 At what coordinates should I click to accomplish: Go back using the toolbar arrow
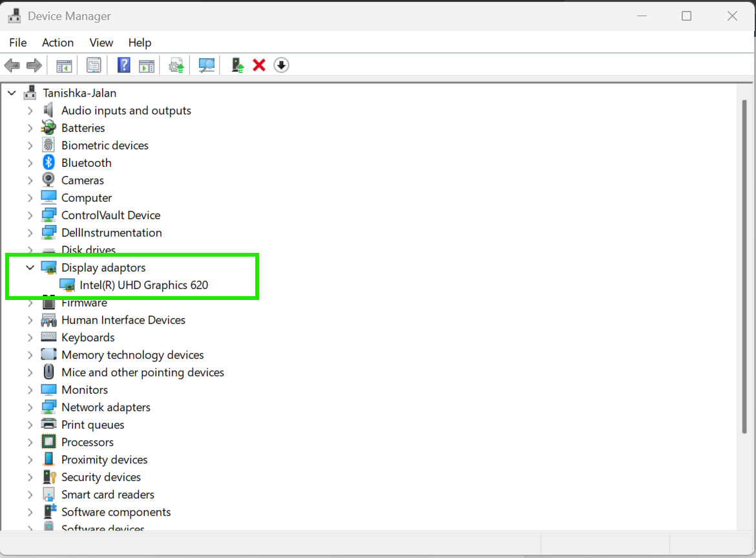coord(12,65)
